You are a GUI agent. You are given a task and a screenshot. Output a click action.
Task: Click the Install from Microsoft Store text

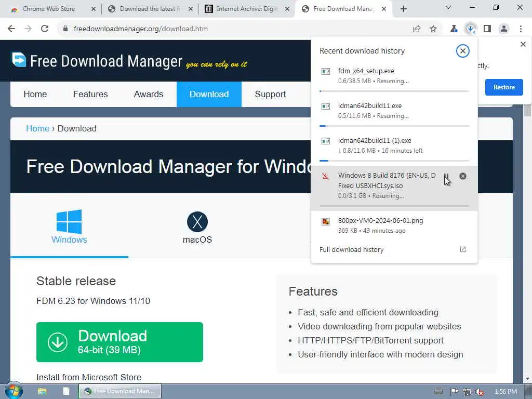point(89,377)
